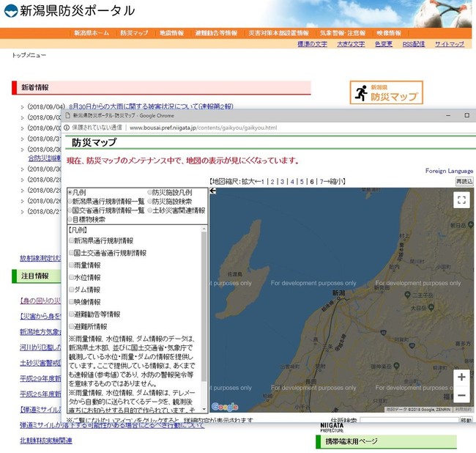Check the 避難所情報 checkbox
The height and width of the screenshot is (453, 476).
[71, 327]
